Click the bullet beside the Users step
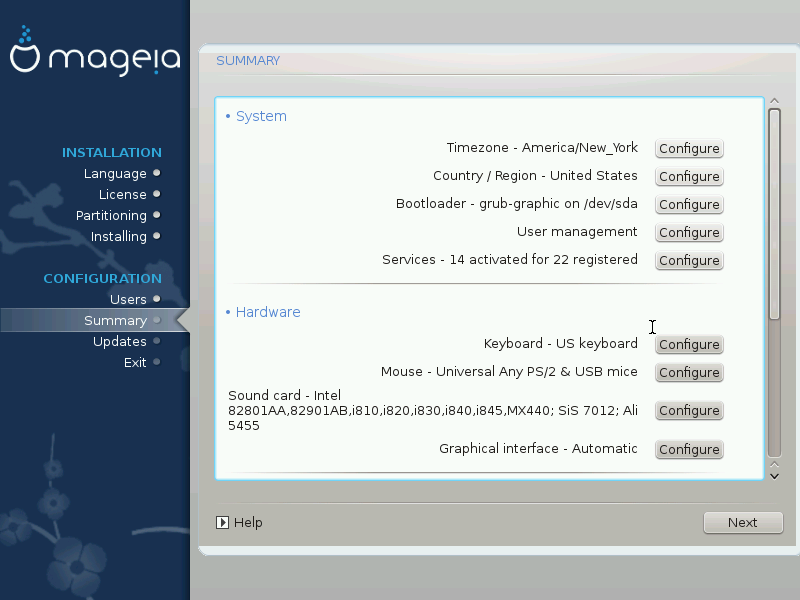The width and height of the screenshot is (800, 600). coord(156,300)
